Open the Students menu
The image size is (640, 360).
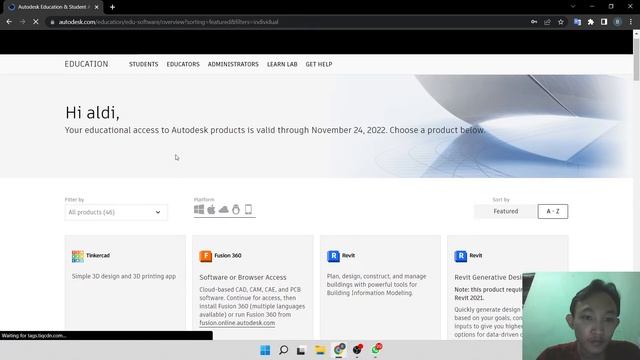(x=144, y=64)
